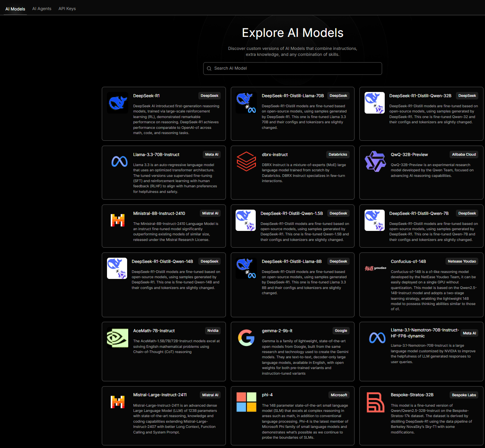Click the phi-4 description text
The image size is (485, 448).
click(305, 422)
